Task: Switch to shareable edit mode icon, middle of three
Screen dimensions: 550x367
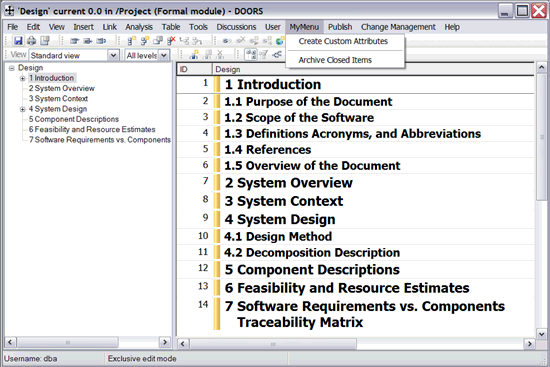Action: point(88,41)
